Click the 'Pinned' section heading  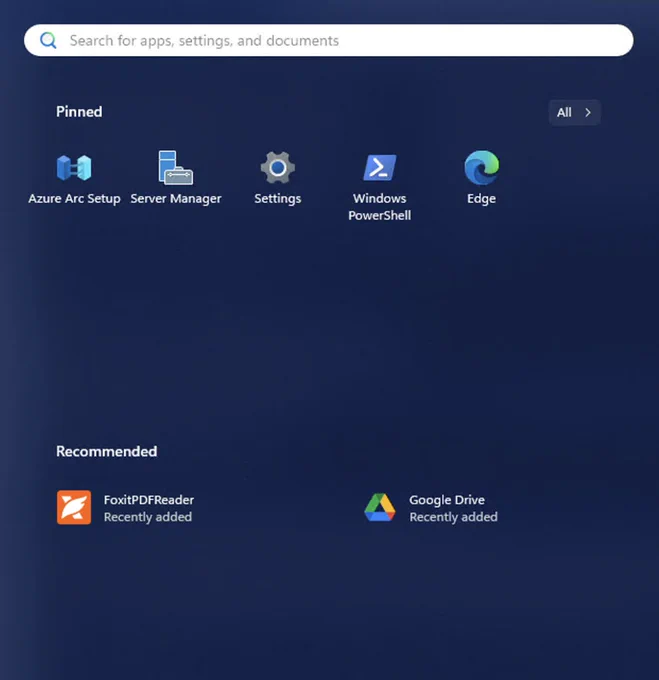[x=79, y=112]
